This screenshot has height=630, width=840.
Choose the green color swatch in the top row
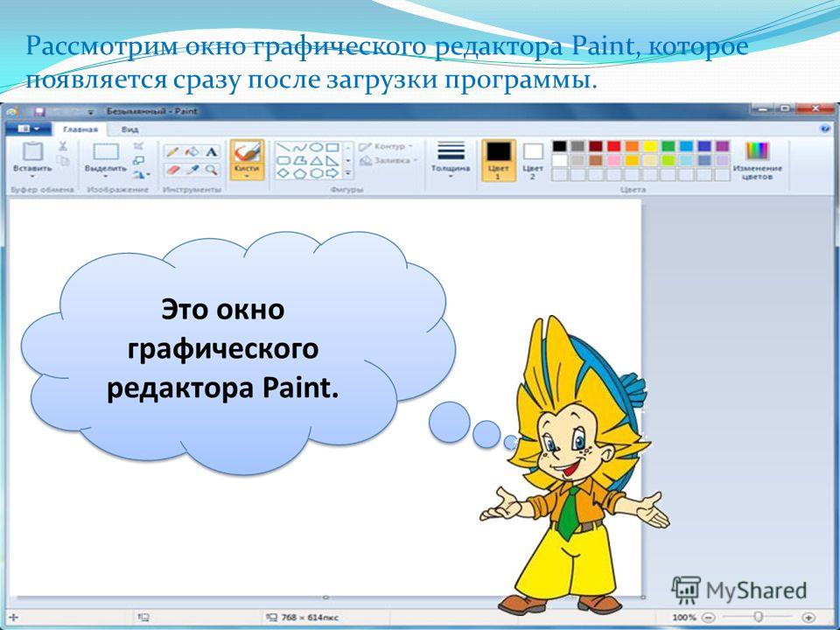click(x=668, y=146)
